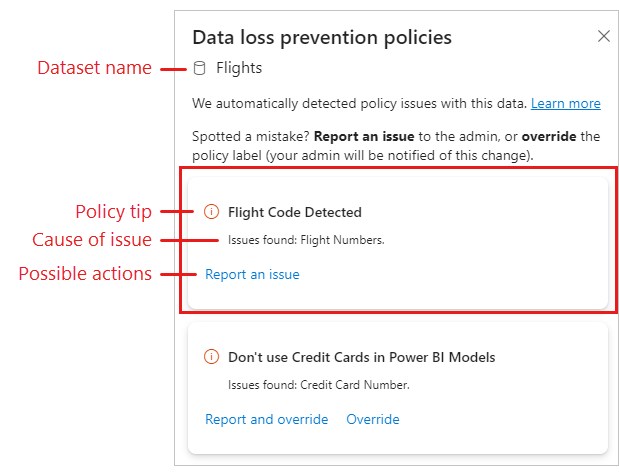The image size is (619, 475).
Task: Click the Issues found: Credit Card Number text
Action: point(319,385)
